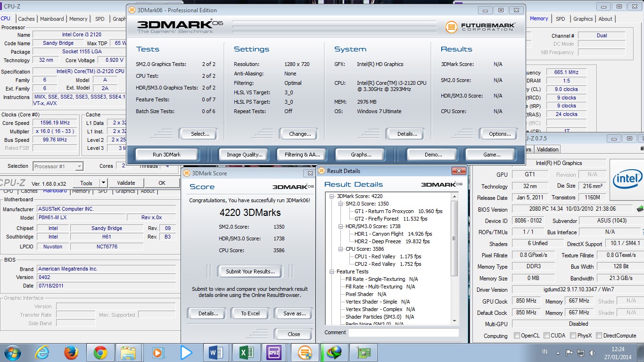Open Microsoft Word from the taskbar

tap(215, 353)
